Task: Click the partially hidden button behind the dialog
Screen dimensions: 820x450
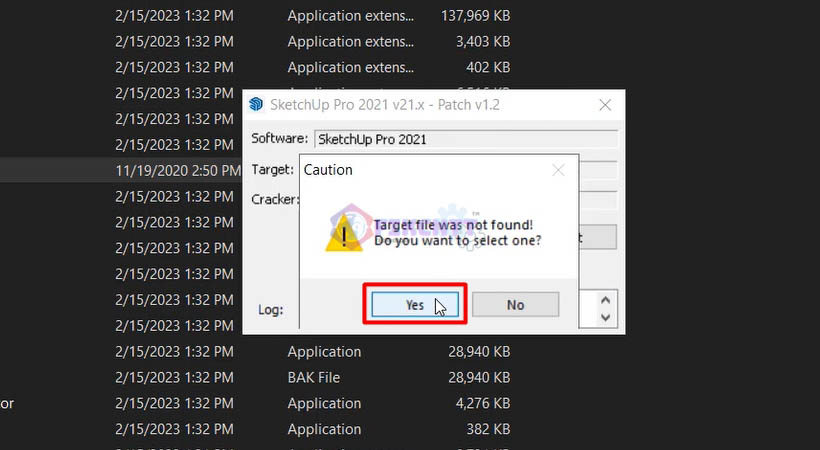Action: click(598, 238)
